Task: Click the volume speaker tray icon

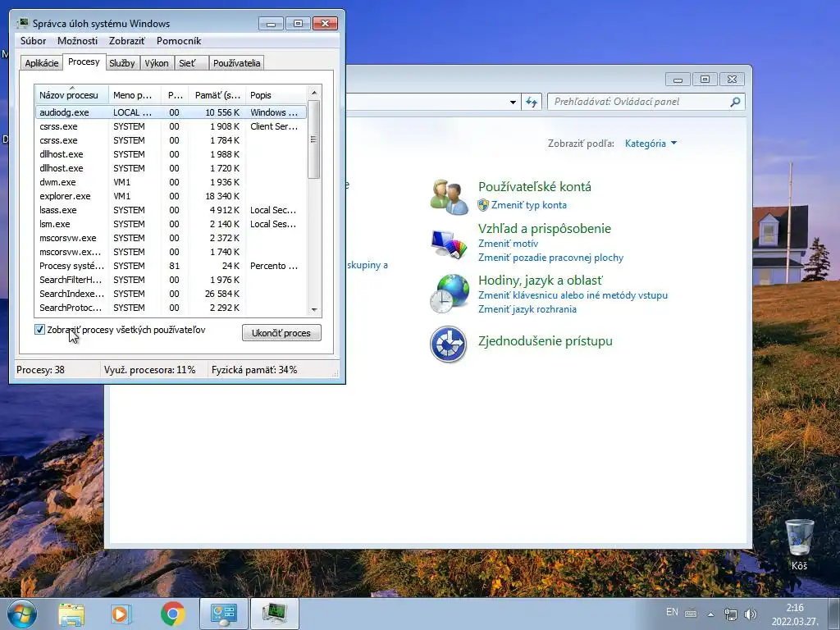Action: (x=751, y=614)
